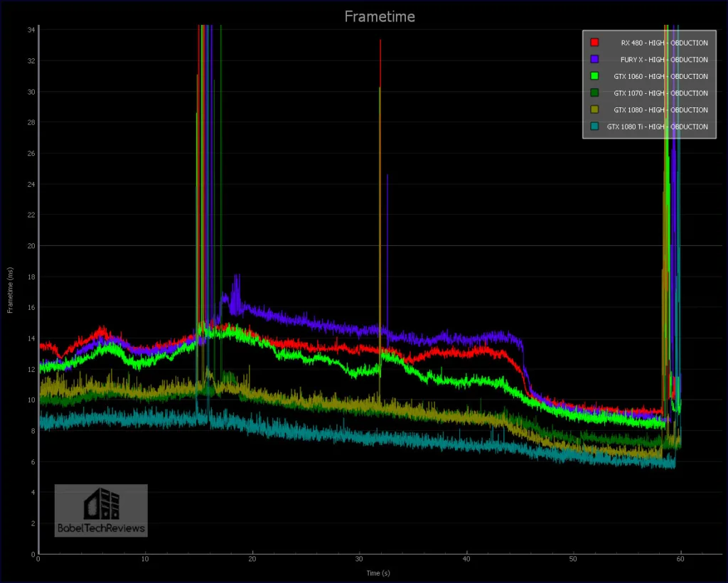Viewport: 728px width, 583px height.
Task: Select the "60" tick on the time axis
Action: pyautogui.click(x=680, y=560)
